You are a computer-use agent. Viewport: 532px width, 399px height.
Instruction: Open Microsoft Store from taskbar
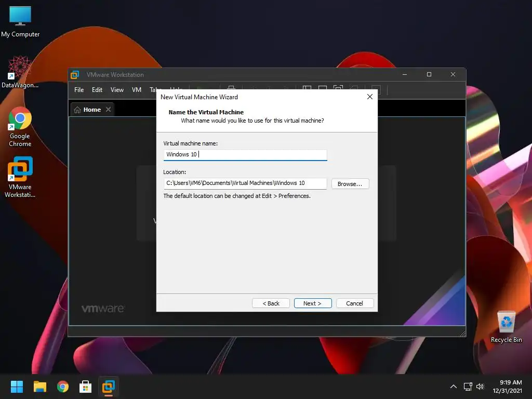86,387
